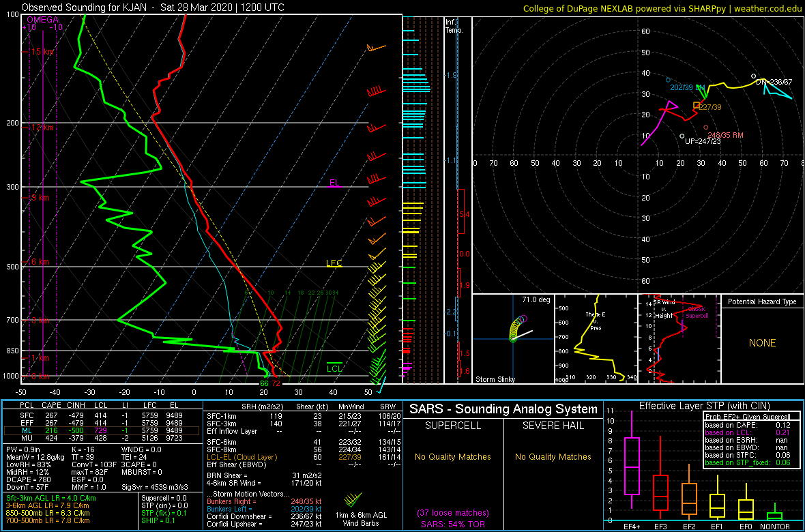
Task: Click the '850-500mb LR = 6.3 C/km' line
Action: tap(47, 512)
